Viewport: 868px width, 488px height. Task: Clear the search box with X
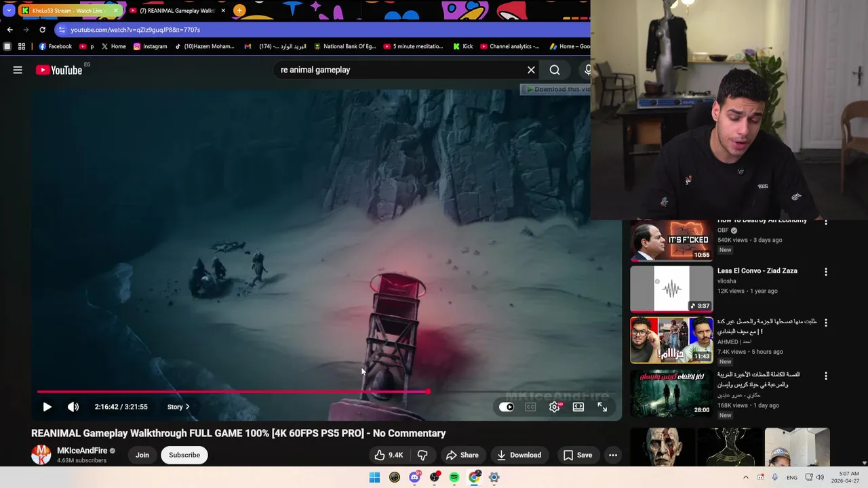pos(531,70)
